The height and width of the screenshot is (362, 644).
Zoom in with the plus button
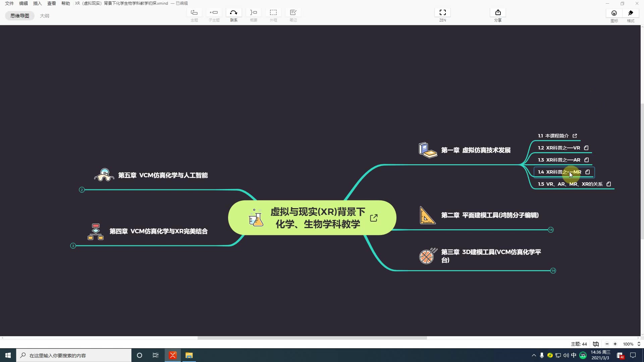click(x=615, y=344)
